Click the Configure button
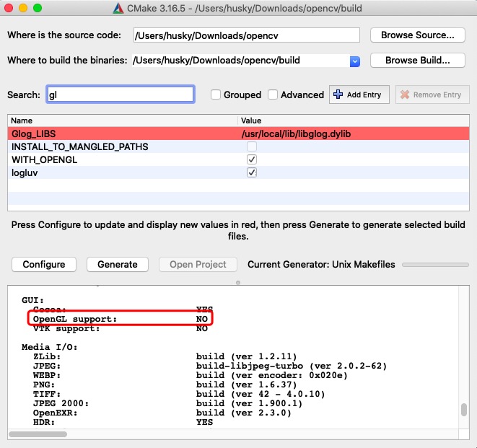The height and width of the screenshot is (448, 477). [44, 264]
